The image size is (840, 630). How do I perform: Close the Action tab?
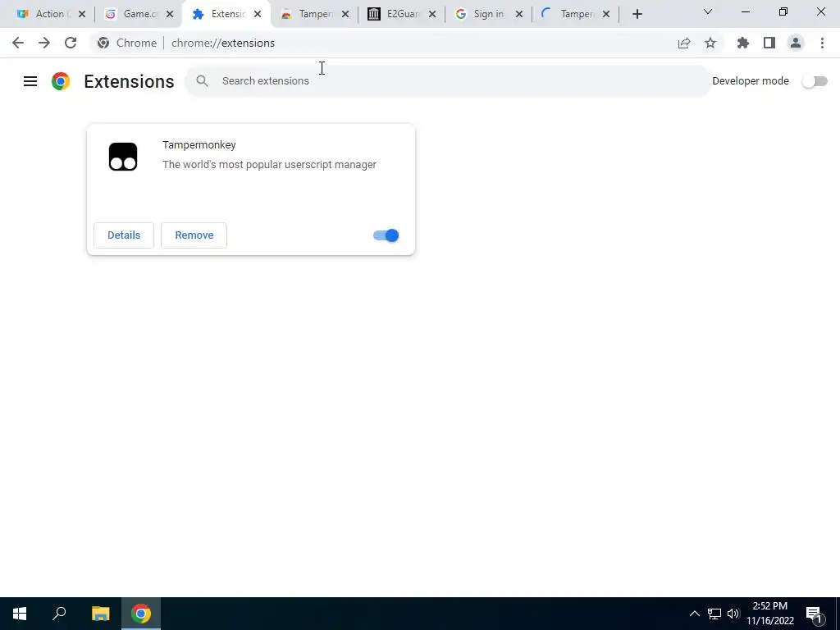pyautogui.click(x=82, y=14)
